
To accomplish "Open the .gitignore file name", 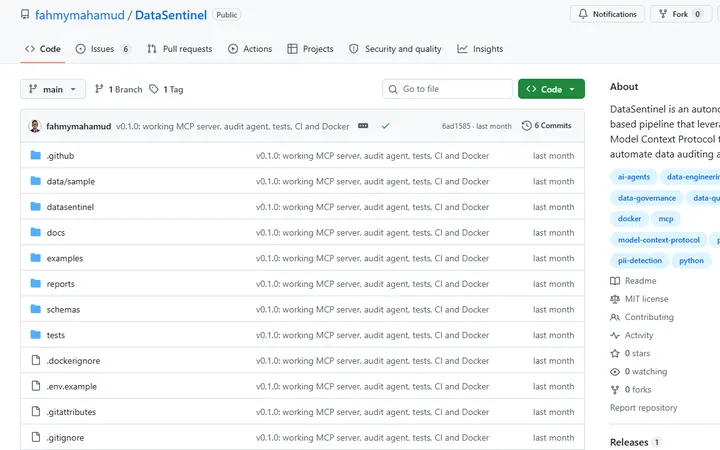I will pos(65,438).
